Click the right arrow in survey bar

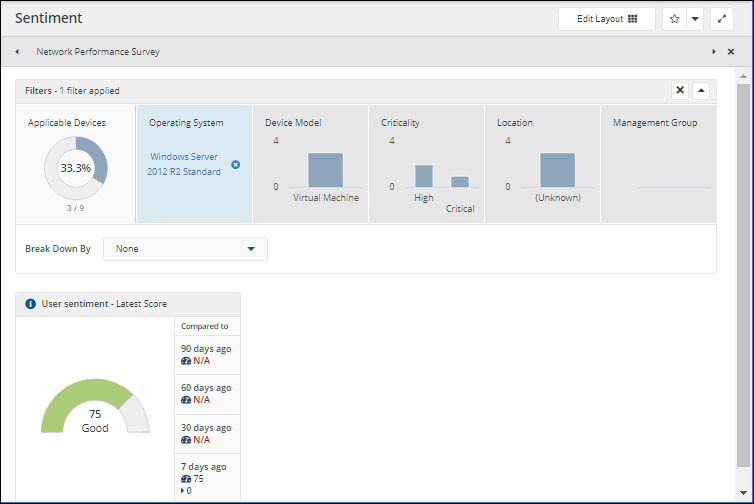point(714,52)
